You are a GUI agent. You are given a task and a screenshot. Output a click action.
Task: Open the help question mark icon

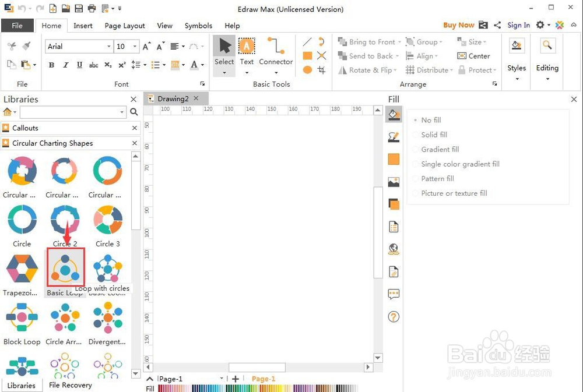click(394, 317)
